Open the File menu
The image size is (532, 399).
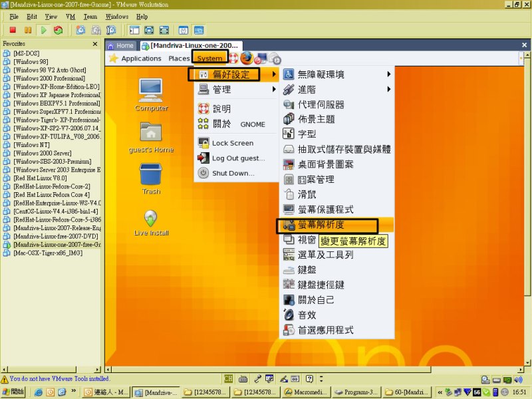[x=14, y=16]
